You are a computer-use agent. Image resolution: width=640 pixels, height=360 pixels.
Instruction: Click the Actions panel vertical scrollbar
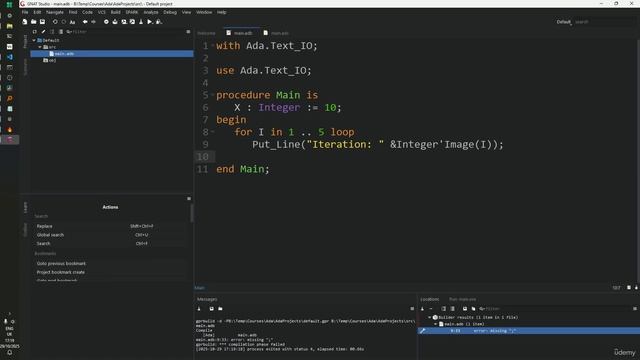point(192,213)
